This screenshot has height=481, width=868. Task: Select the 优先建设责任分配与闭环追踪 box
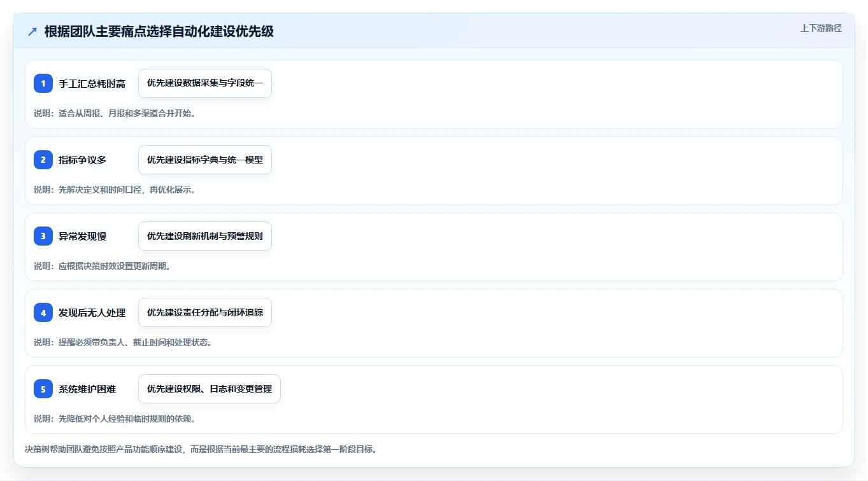click(205, 312)
